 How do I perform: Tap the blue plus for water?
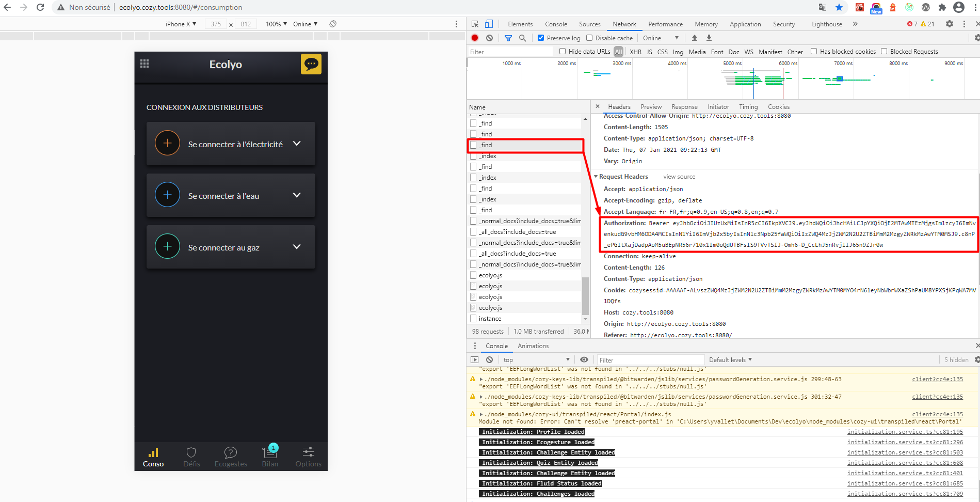167,195
